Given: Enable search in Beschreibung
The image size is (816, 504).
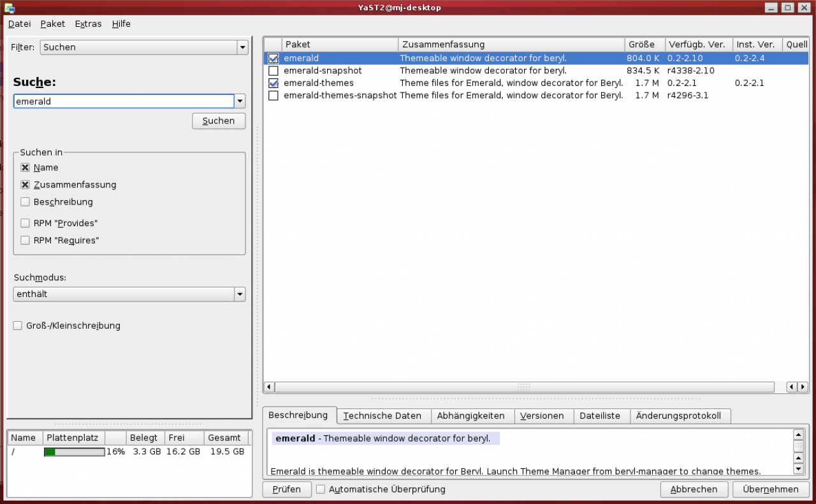Looking at the screenshot, I should 25,202.
